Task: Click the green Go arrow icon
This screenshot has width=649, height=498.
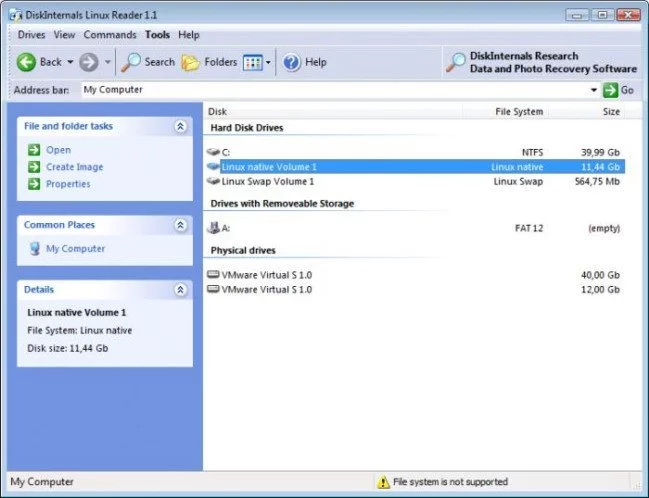Action: tap(611, 90)
